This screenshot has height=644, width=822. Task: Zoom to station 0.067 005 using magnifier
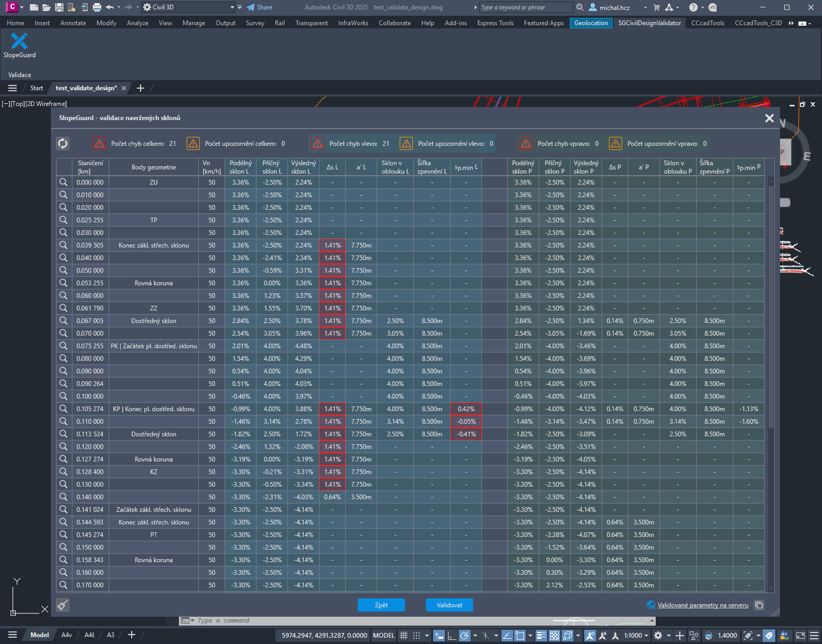click(x=63, y=320)
